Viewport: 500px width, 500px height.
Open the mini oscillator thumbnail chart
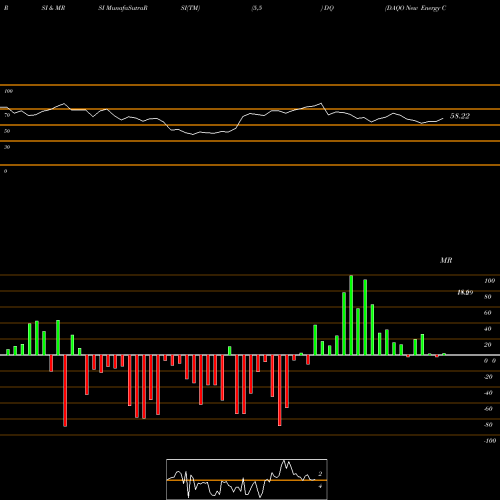247,479
